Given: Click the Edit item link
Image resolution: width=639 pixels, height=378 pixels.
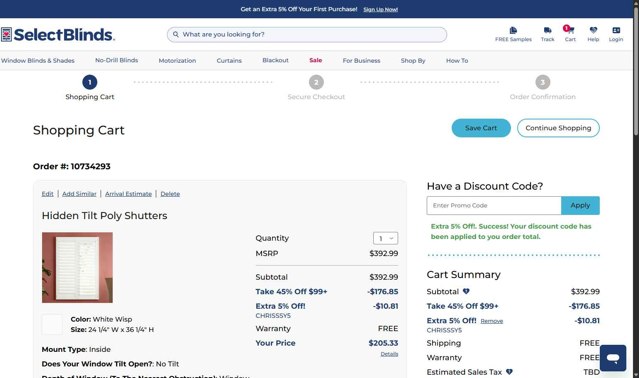Looking at the screenshot, I should coord(47,194).
